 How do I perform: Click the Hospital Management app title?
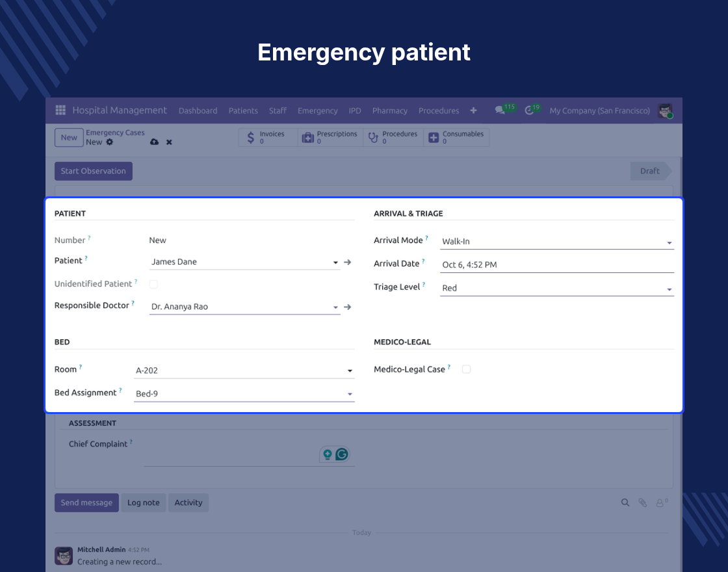coord(120,110)
